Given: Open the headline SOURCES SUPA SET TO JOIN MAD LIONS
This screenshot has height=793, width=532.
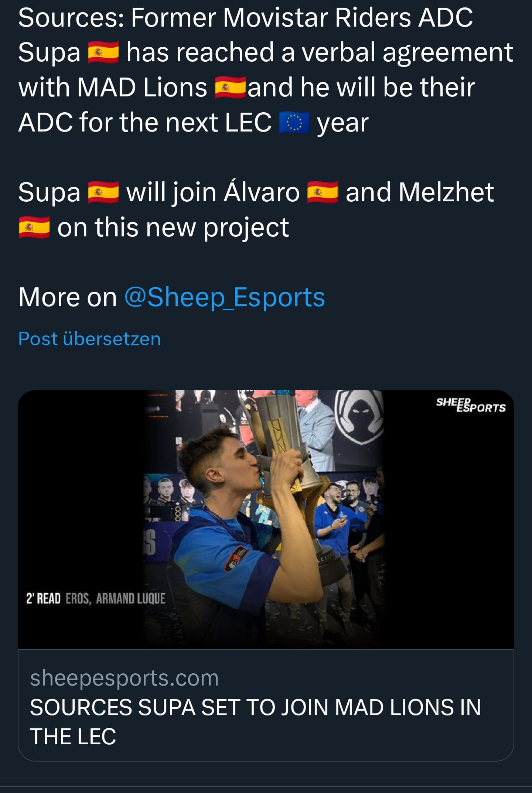Looking at the screenshot, I should (255, 721).
